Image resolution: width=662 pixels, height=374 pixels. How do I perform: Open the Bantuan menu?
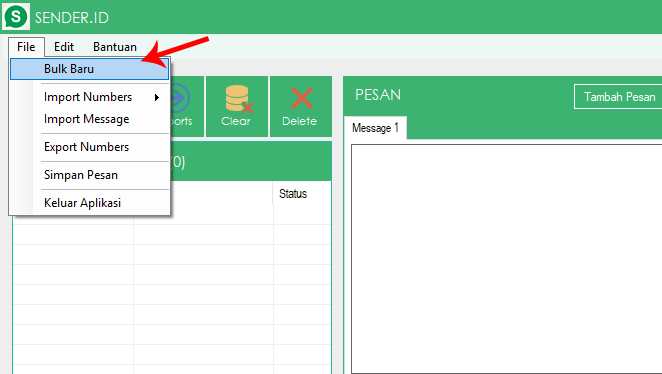pos(115,47)
